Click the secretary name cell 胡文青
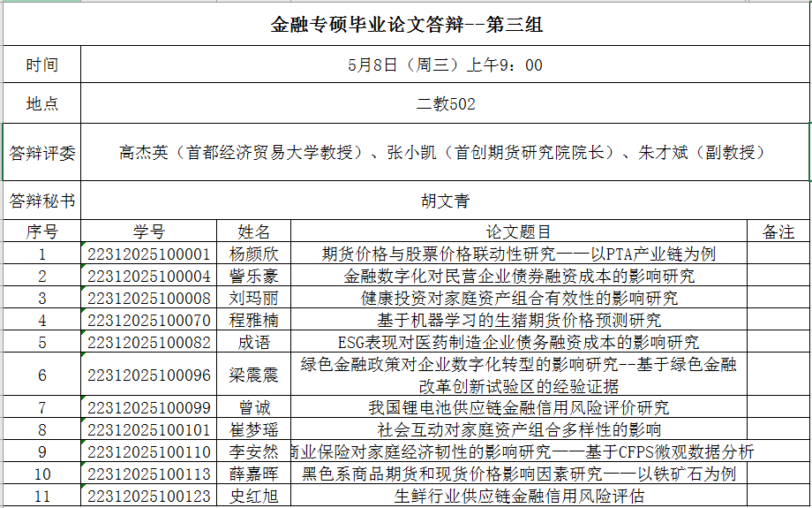 point(445,201)
